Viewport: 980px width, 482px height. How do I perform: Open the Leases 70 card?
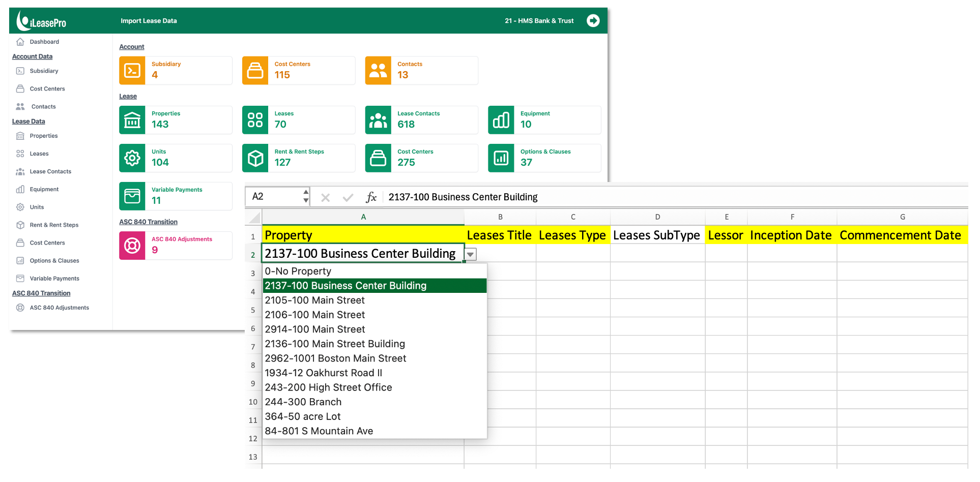pos(299,120)
